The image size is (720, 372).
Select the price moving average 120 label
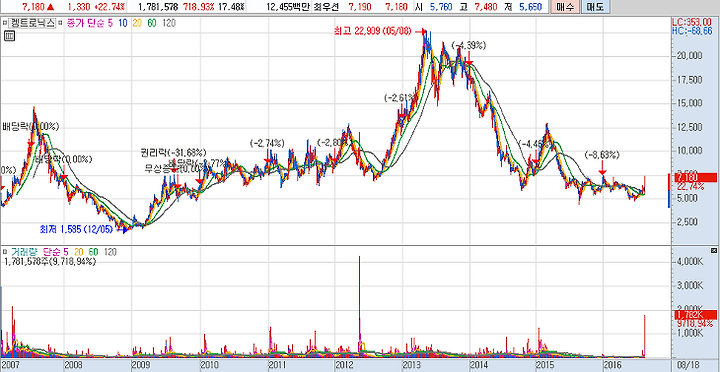click(169, 23)
